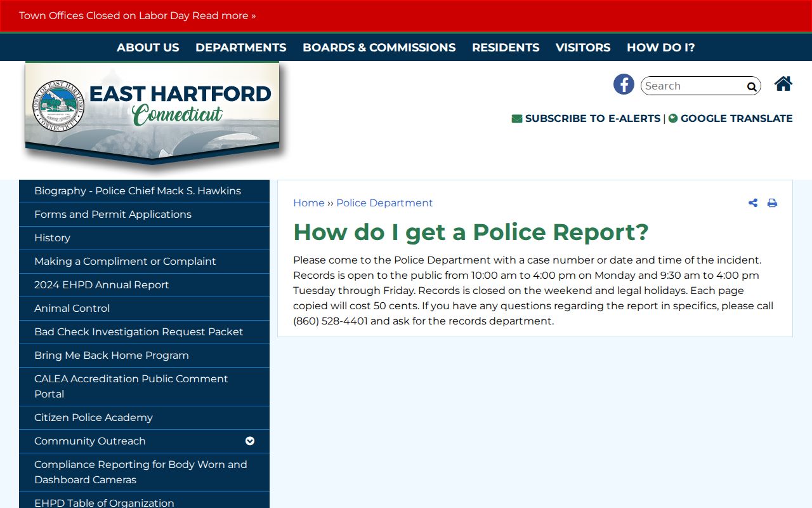Click Read more in the Labor Day alert
The image size is (812, 508).
tap(224, 16)
